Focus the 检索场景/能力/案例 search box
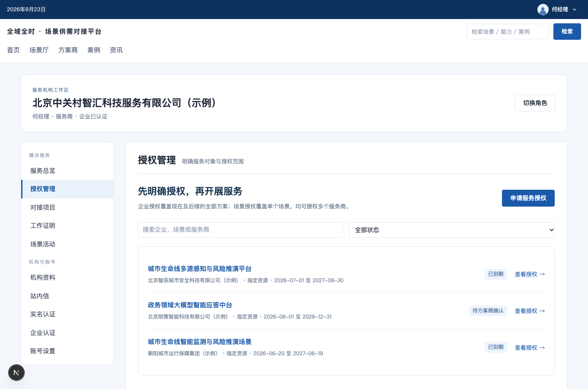Screen dimensions: 588x389 (x=508, y=32)
